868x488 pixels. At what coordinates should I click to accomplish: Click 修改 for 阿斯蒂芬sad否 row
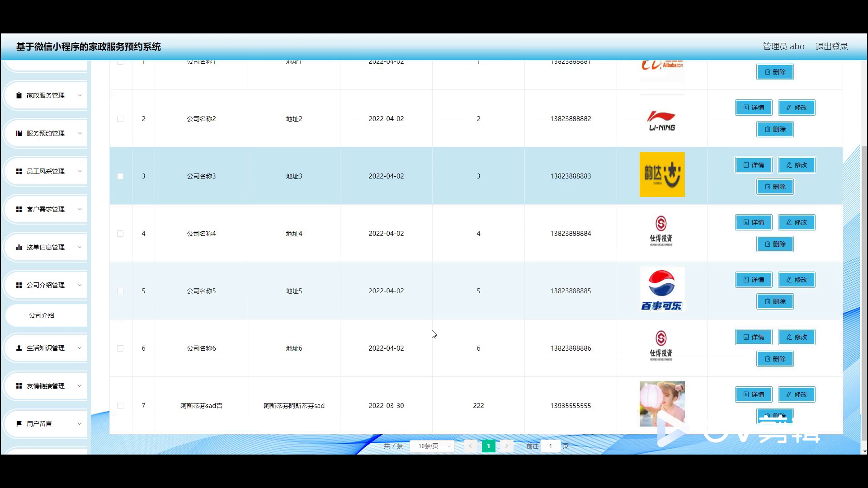797,394
